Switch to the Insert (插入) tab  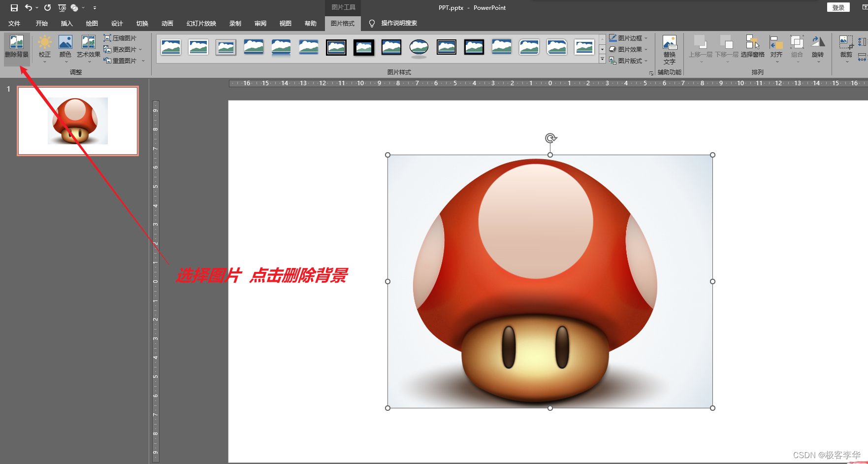[x=66, y=23]
